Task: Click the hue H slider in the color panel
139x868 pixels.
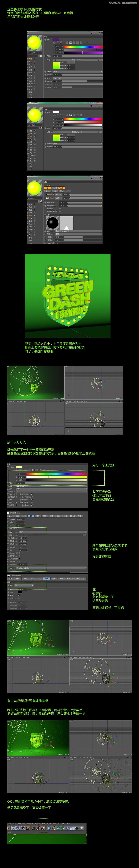Action: [x=83, y=47]
